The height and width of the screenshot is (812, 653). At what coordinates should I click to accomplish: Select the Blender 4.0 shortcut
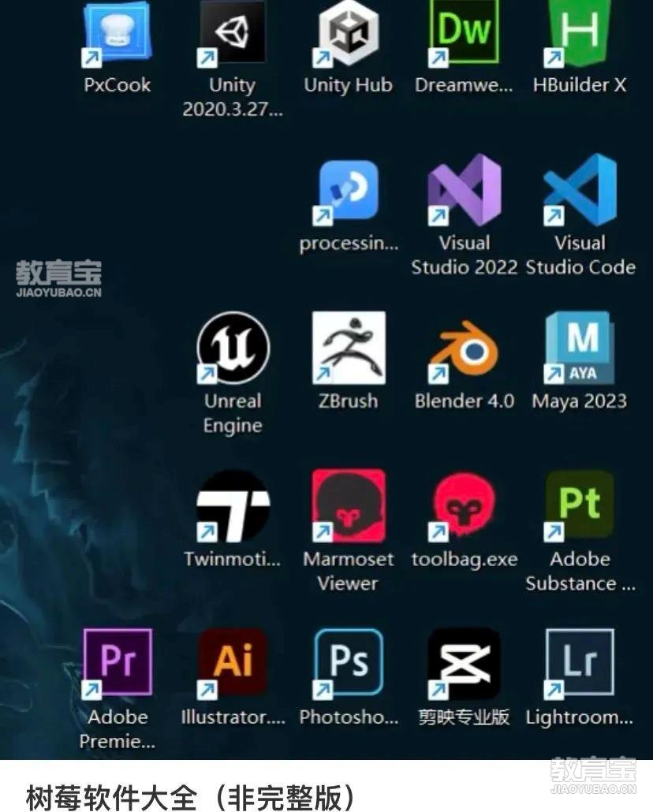pyautogui.click(x=464, y=348)
